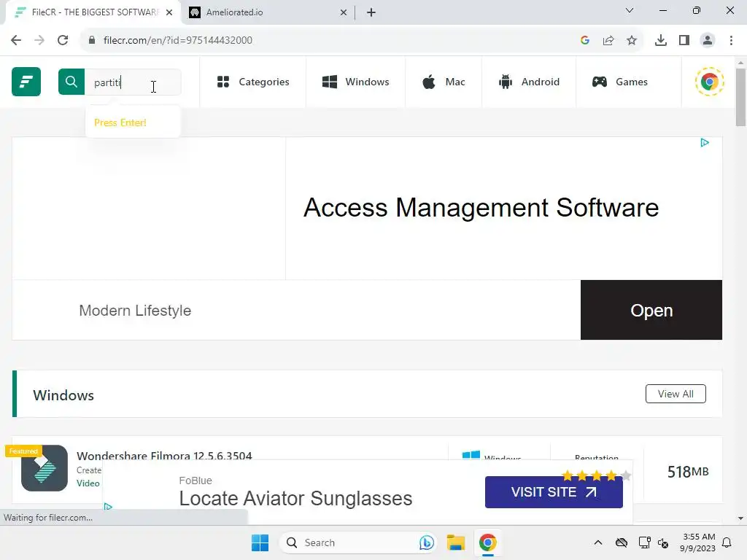This screenshot has height=560, width=747.
Task: Click 'Access Management Software' ad headline
Action: 481,208
